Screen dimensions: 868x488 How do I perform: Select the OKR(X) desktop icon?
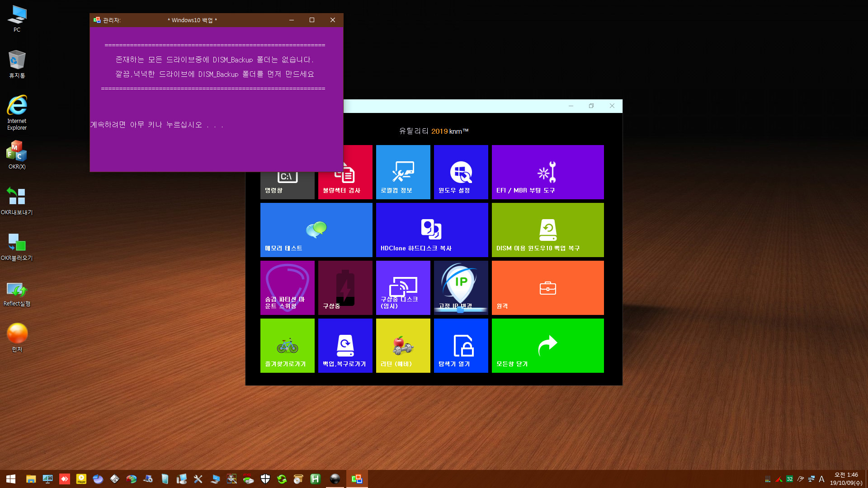point(17,155)
